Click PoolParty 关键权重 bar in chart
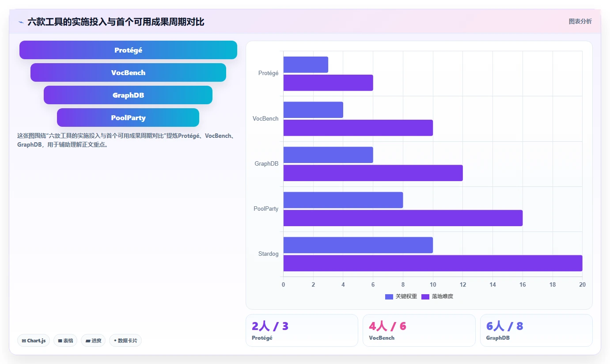 tap(343, 200)
